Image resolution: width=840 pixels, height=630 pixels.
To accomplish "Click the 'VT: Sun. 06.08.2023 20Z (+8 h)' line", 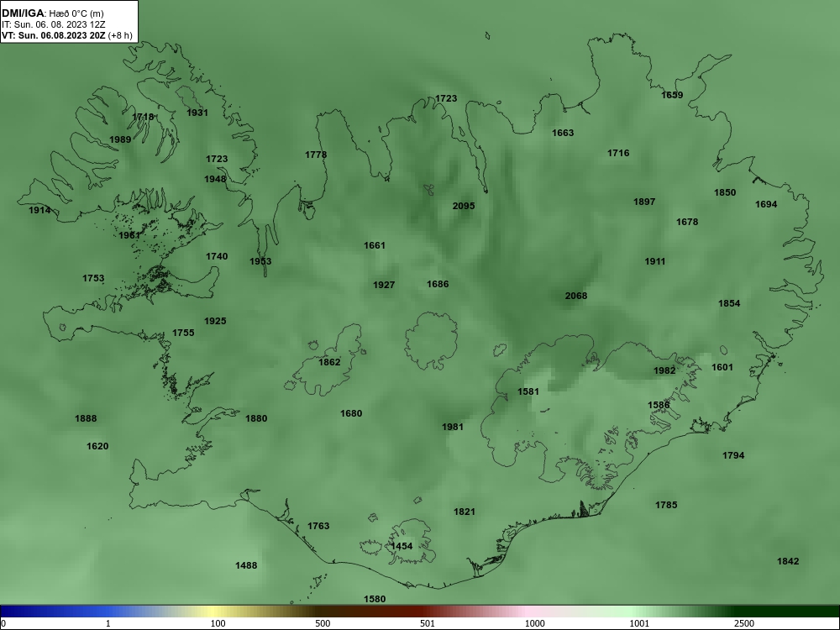I will tap(66, 35).
